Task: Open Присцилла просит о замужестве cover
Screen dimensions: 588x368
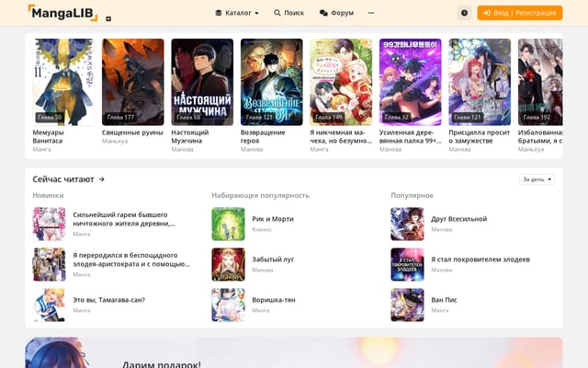Action: (480, 82)
